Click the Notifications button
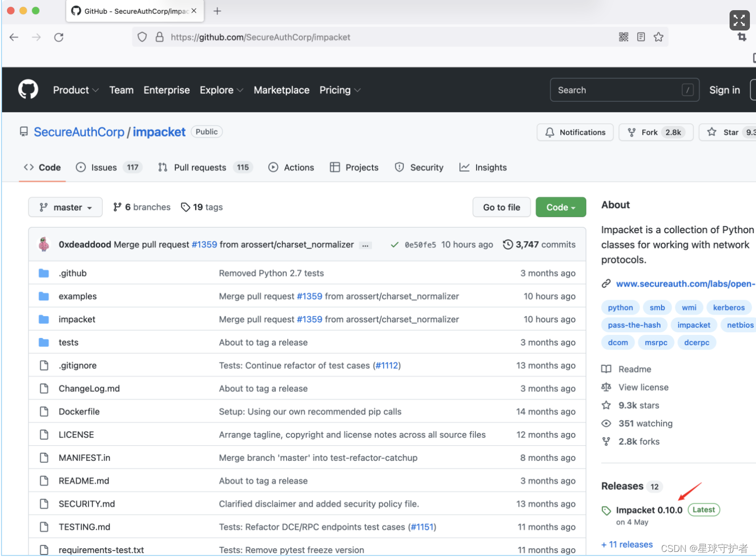Image resolution: width=756 pixels, height=558 pixels. pyautogui.click(x=575, y=132)
